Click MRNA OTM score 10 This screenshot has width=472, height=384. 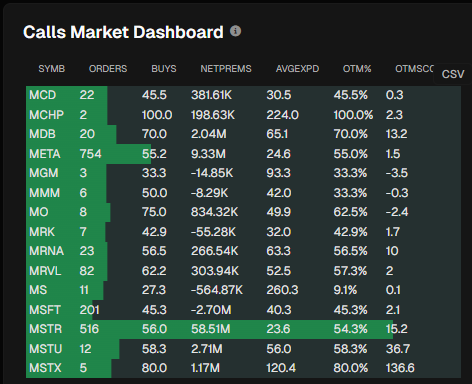tap(392, 251)
